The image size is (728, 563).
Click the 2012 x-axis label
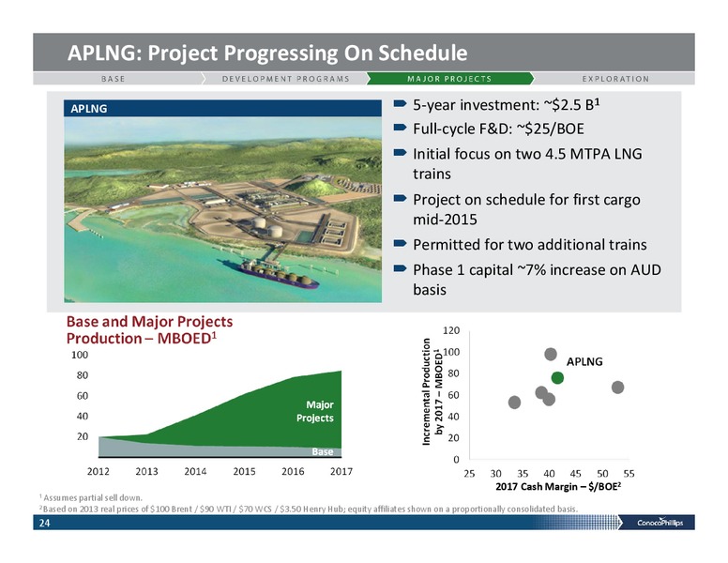pyautogui.click(x=99, y=471)
